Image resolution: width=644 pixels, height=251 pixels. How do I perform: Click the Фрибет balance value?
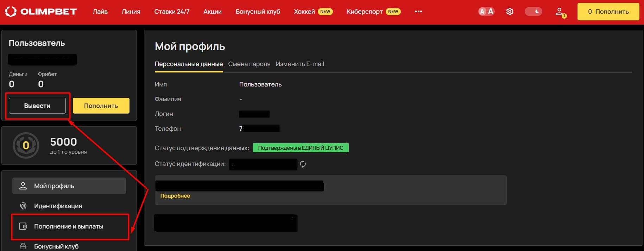point(41,84)
